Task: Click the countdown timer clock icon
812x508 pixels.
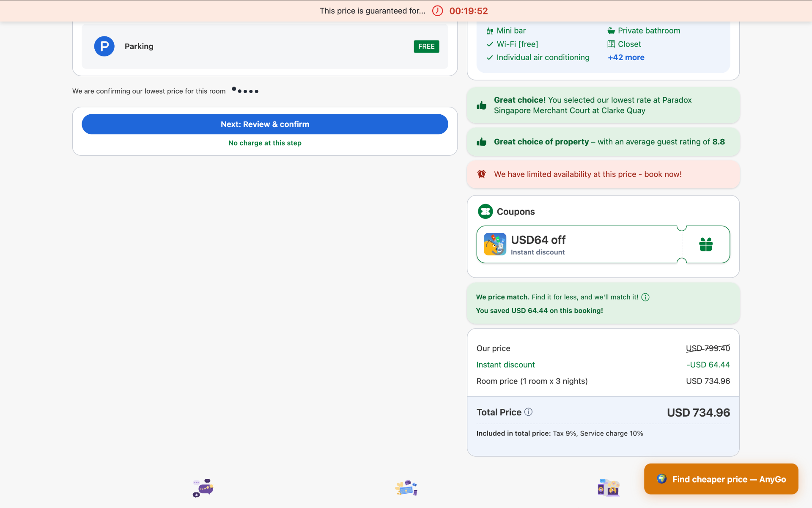Action: 437,11
